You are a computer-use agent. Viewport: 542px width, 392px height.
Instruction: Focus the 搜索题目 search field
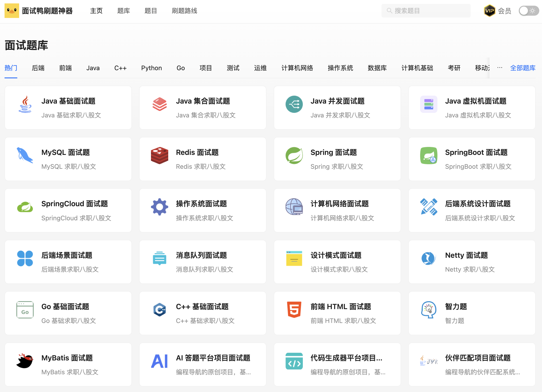[426, 11]
